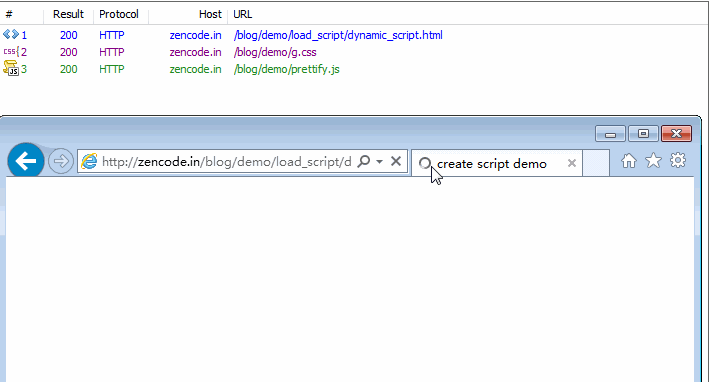Open the Home page icon
This screenshot has width=709, height=382.
coord(629,160)
